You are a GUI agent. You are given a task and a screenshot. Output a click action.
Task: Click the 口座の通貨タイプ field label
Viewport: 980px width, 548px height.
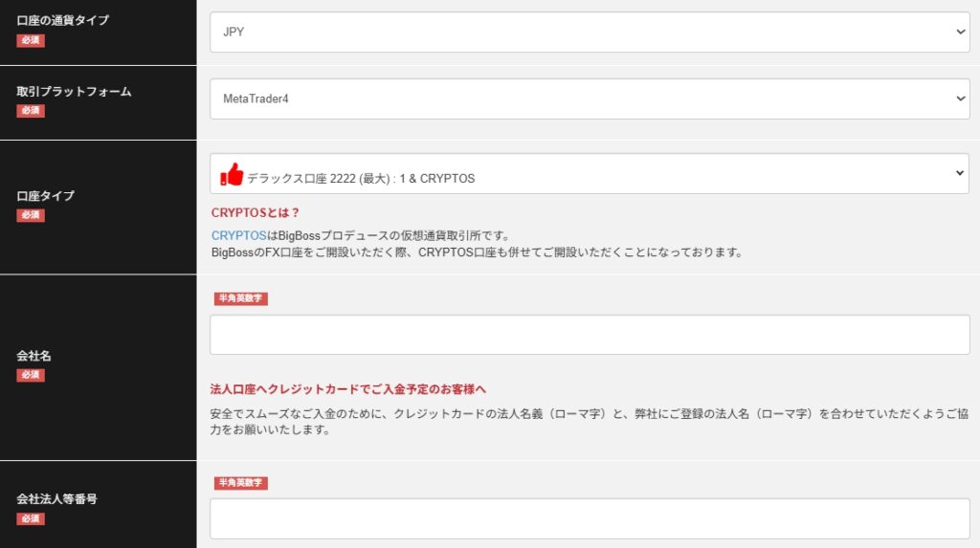coord(63,21)
